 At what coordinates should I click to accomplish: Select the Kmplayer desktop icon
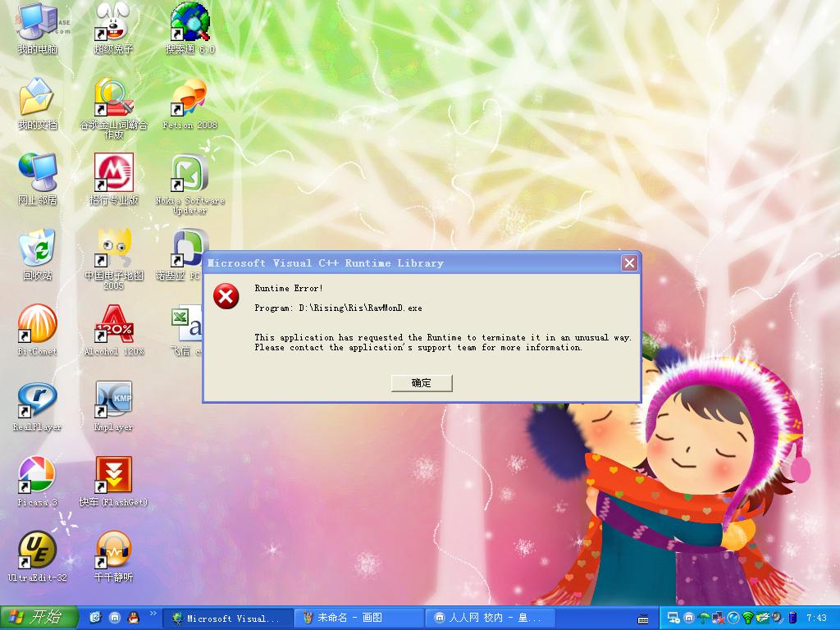113,407
